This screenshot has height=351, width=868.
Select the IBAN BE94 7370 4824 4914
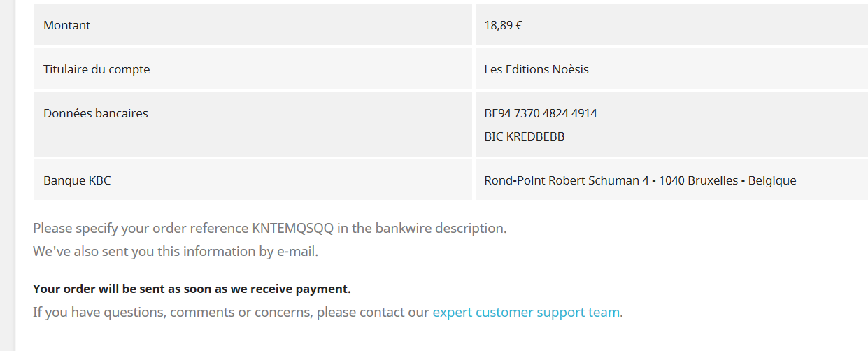[x=541, y=113]
